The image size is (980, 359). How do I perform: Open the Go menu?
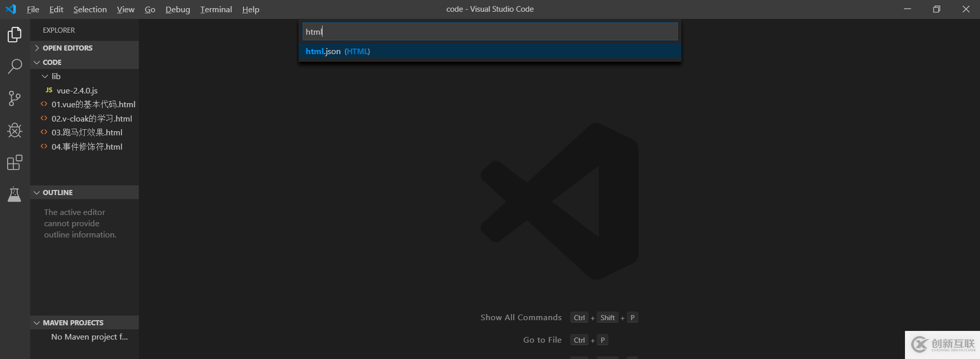click(150, 9)
